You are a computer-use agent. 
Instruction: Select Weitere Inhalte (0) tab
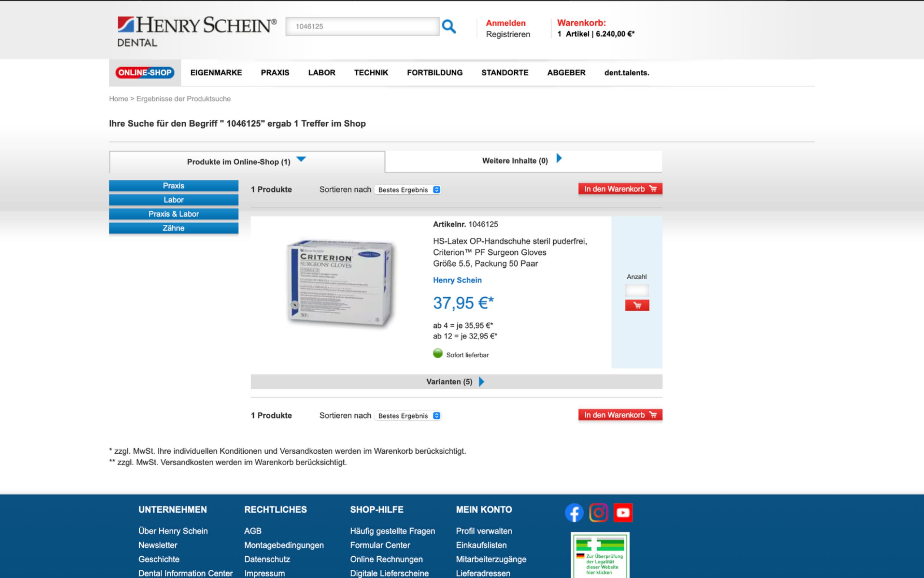pyautogui.click(x=523, y=161)
